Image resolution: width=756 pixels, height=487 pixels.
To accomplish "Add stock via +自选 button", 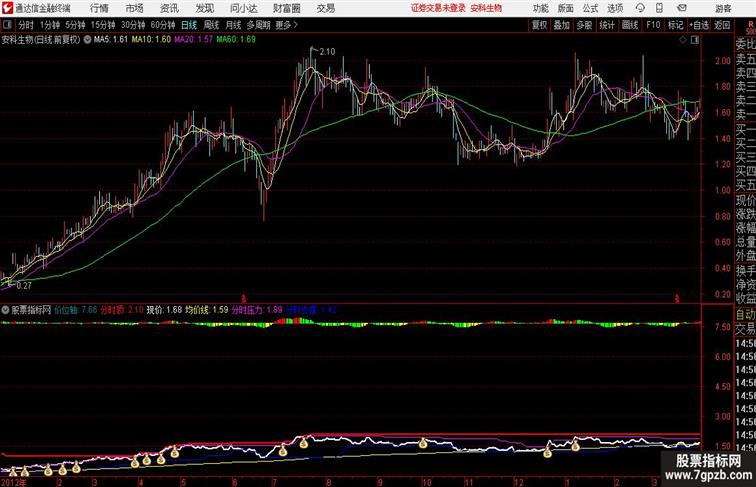I will 699,25.
